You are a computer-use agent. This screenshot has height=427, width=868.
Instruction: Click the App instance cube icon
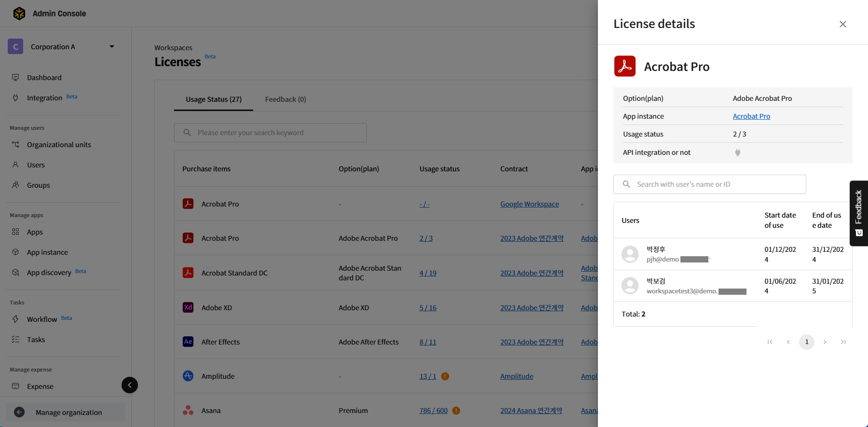pyautogui.click(x=15, y=252)
